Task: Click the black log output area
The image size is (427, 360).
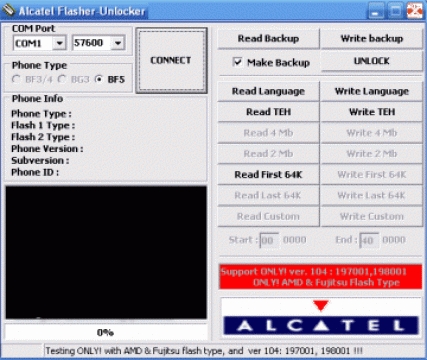Action: (x=106, y=252)
